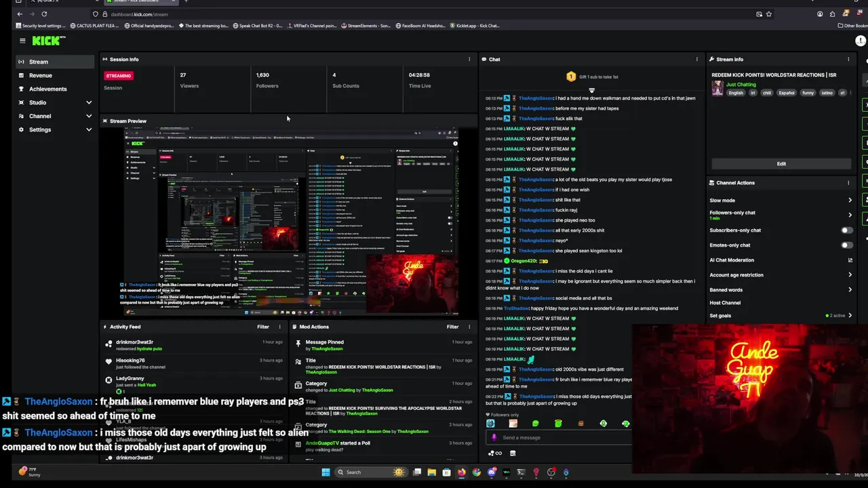
Task: Click the Windows taskbar Search box
Action: click(x=372, y=472)
